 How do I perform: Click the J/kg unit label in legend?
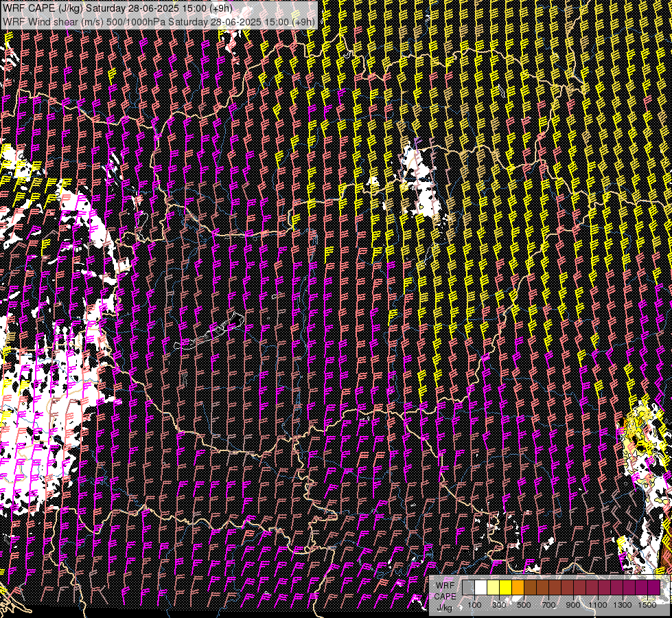pyautogui.click(x=445, y=608)
